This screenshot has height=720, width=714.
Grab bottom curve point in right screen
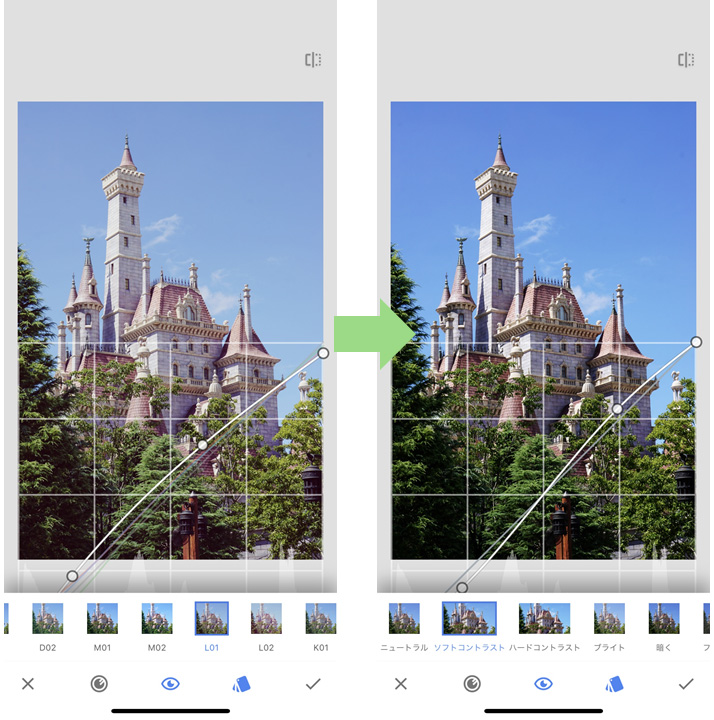click(x=462, y=587)
